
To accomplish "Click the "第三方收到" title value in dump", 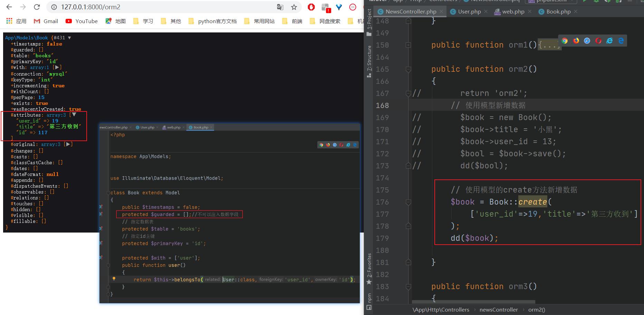I will pyautogui.click(x=64, y=127).
